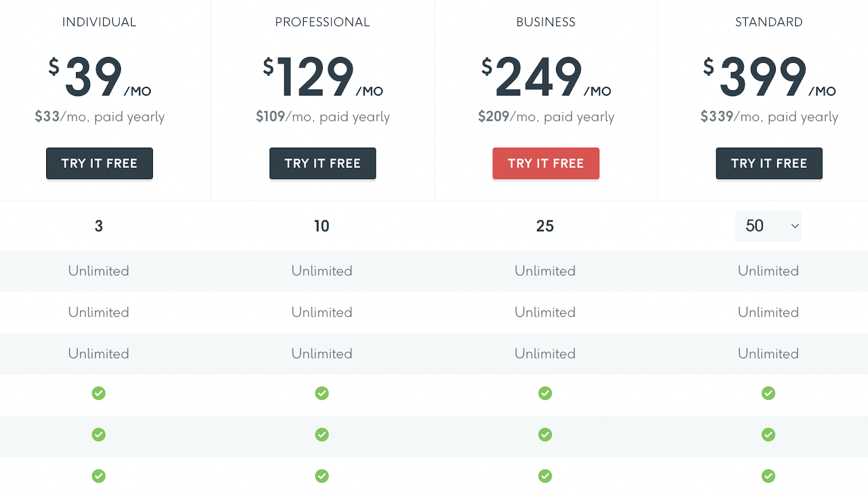
Task: Click the $109/mo paid yearly text
Action: click(x=323, y=117)
